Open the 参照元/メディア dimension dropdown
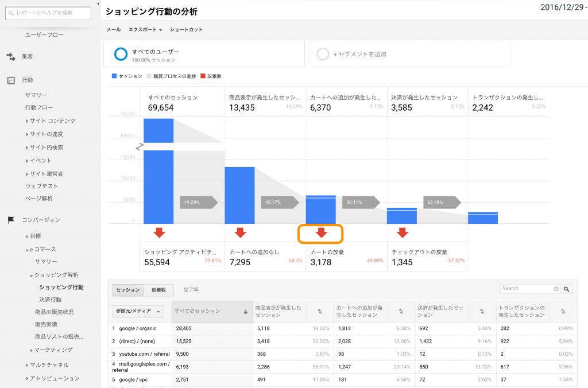Viewport: 588px width, 388px height. 138,311
